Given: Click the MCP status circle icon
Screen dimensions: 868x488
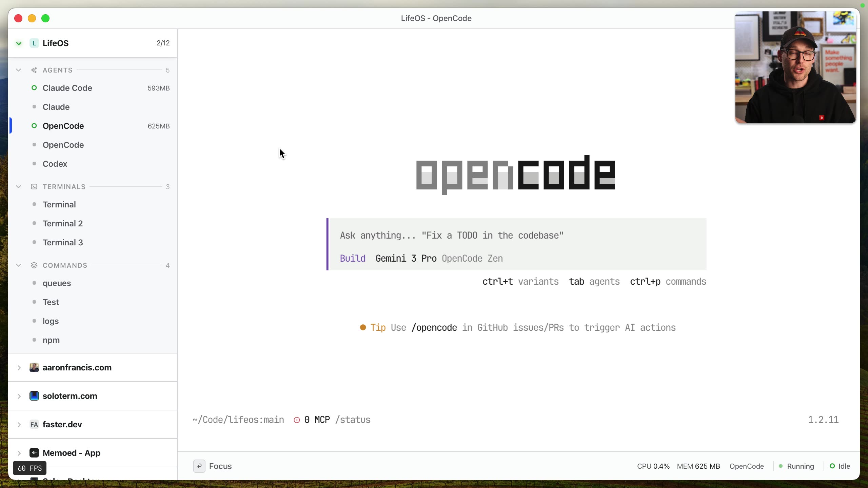Looking at the screenshot, I should tap(297, 420).
